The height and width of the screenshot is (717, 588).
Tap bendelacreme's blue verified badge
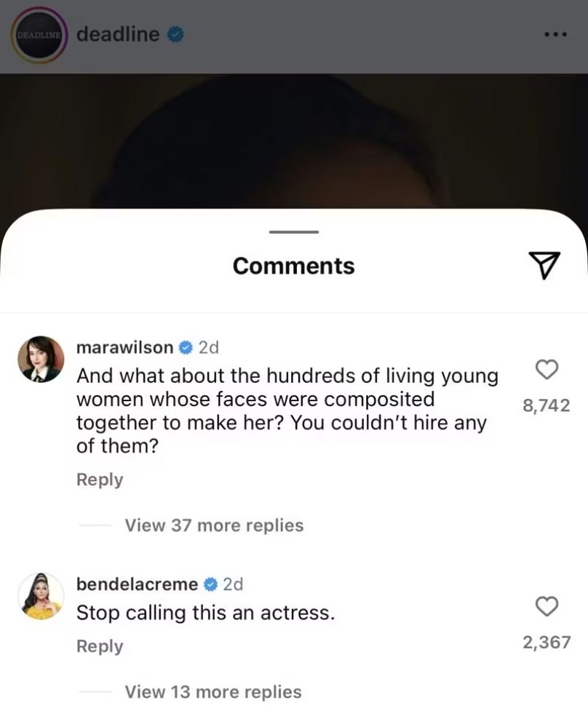tap(210, 584)
